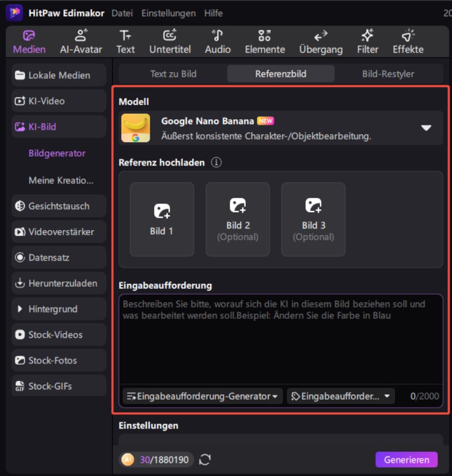This screenshot has width=452, height=476.
Task: Open Meine Kreationen sub-item
Action: click(x=61, y=180)
